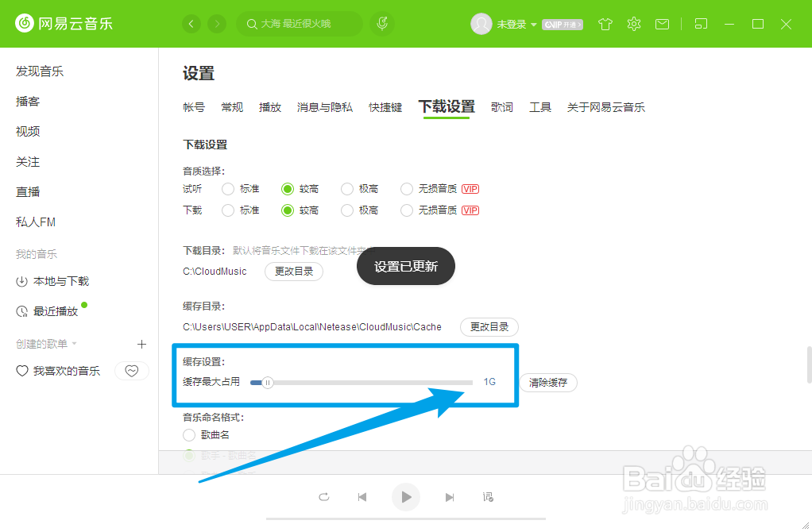Open 关于网易云音乐 tab
This screenshot has width=812, height=532.
point(606,107)
